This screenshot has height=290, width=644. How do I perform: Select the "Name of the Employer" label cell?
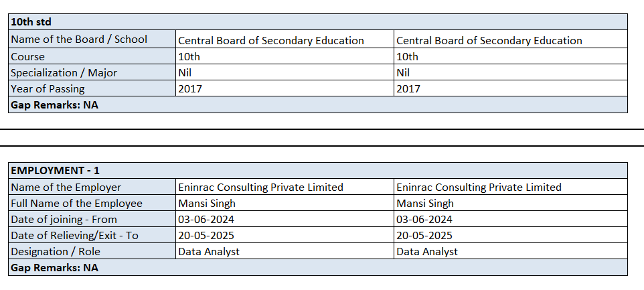(66, 187)
